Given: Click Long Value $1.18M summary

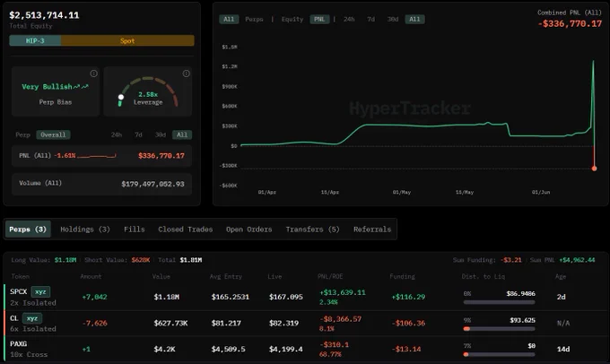Looking at the screenshot, I should click(65, 260).
